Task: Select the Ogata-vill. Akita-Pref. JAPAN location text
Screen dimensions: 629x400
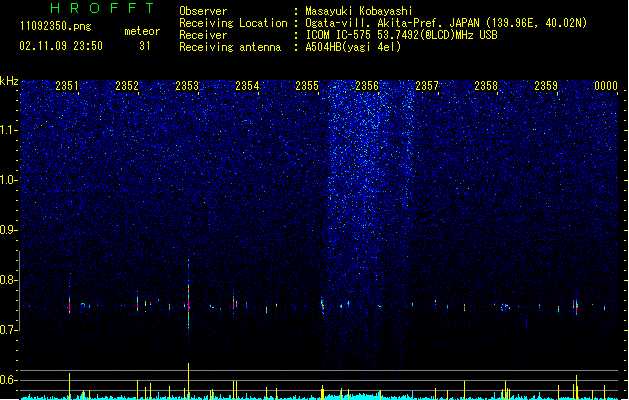Action: (446, 23)
